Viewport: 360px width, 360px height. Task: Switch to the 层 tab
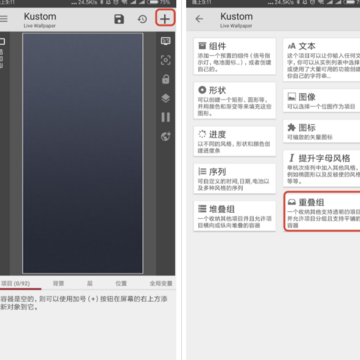(x=90, y=284)
